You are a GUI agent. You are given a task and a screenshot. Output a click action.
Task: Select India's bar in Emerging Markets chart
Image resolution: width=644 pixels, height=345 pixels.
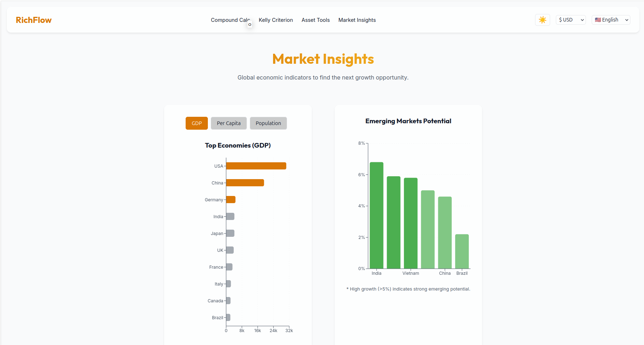376,215
